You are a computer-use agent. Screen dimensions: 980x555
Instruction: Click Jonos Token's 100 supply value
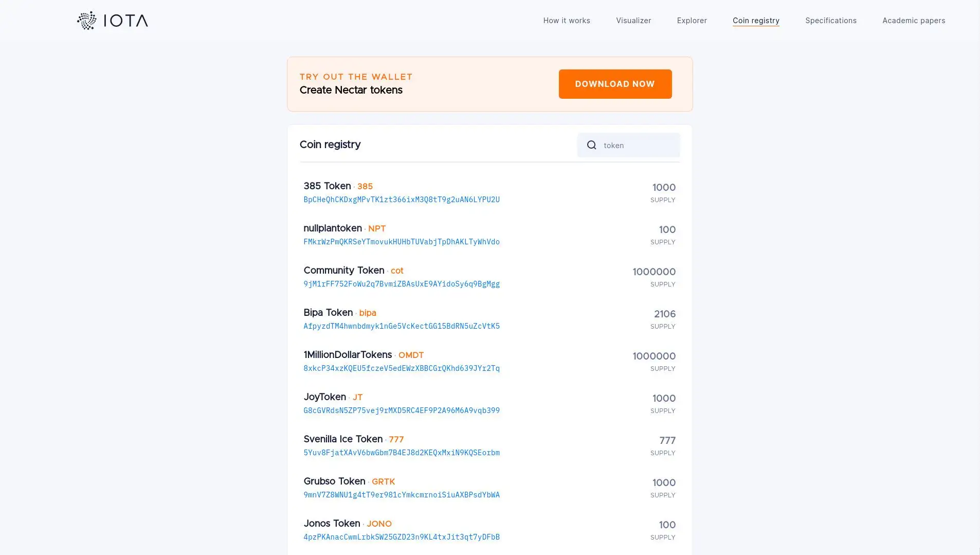click(667, 525)
